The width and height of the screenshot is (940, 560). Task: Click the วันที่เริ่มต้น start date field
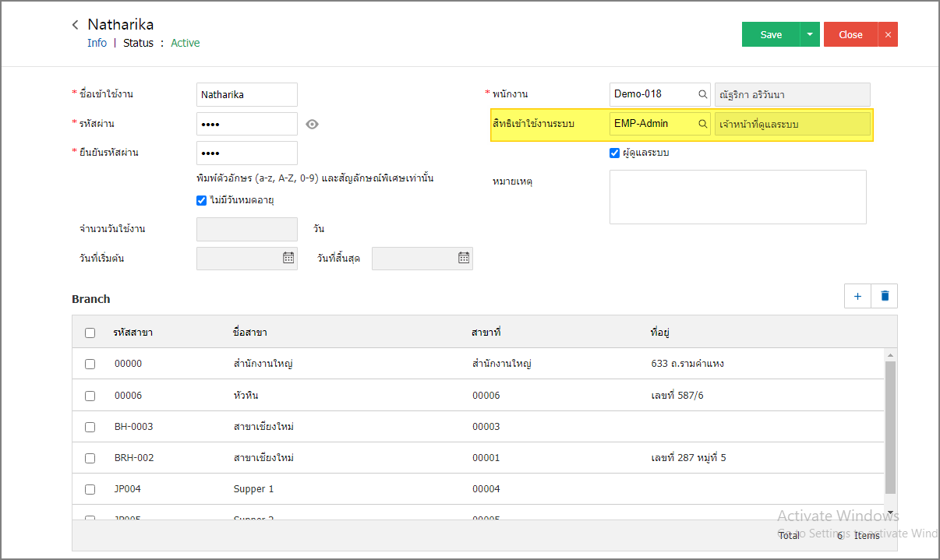247,258
